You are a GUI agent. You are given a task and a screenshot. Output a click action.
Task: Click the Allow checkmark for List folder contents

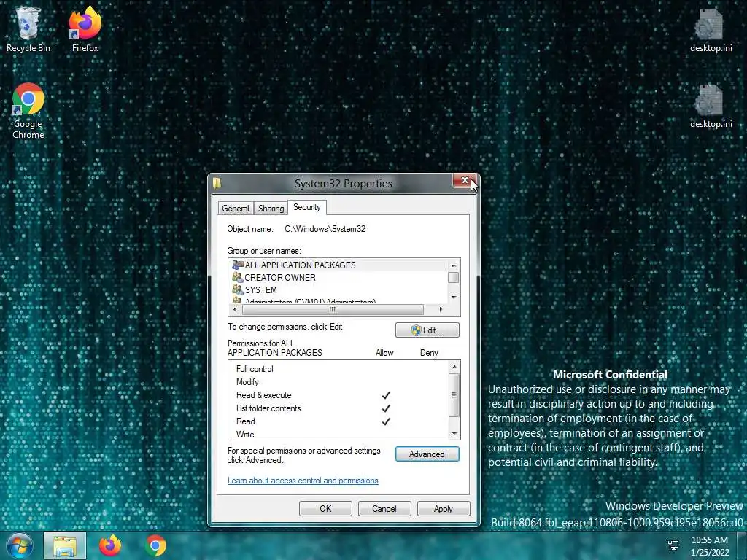coord(386,408)
